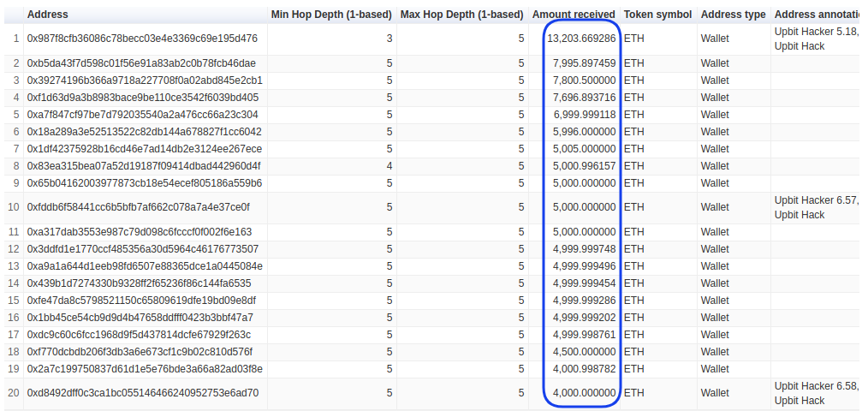Select address 0xf1d63d9a3b8983bace9be110ce3542f6039bd405

143,98
